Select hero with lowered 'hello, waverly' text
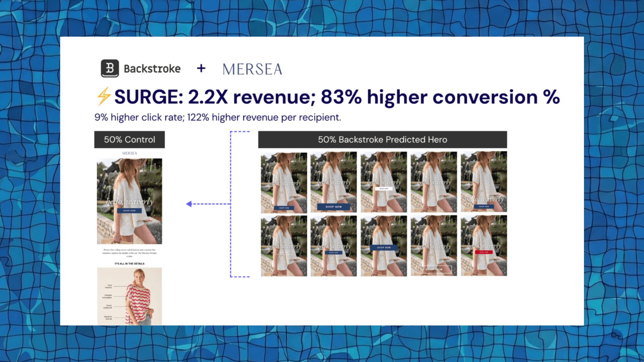 point(484,182)
